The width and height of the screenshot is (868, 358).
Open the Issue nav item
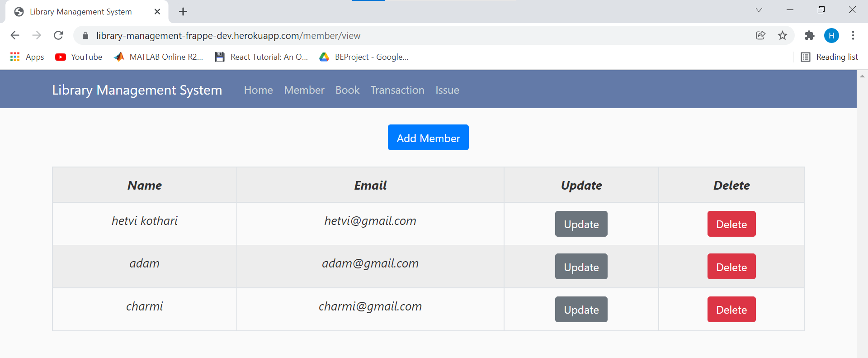coord(448,90)
